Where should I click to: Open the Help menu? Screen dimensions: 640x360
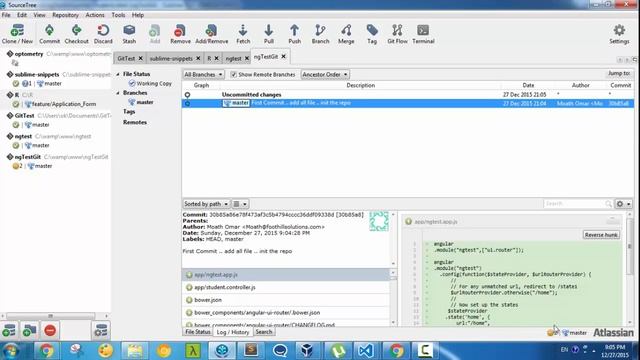click(x=138, y=15)
